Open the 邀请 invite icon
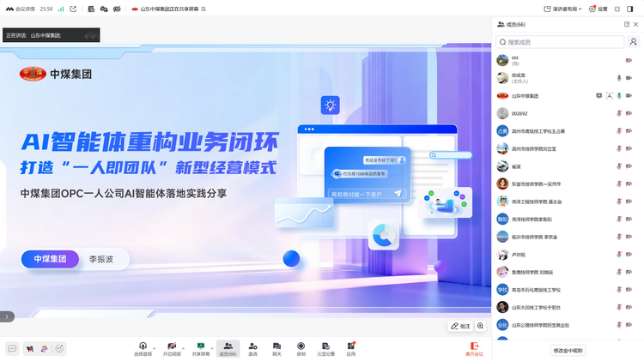 click(x=252, y=349)
